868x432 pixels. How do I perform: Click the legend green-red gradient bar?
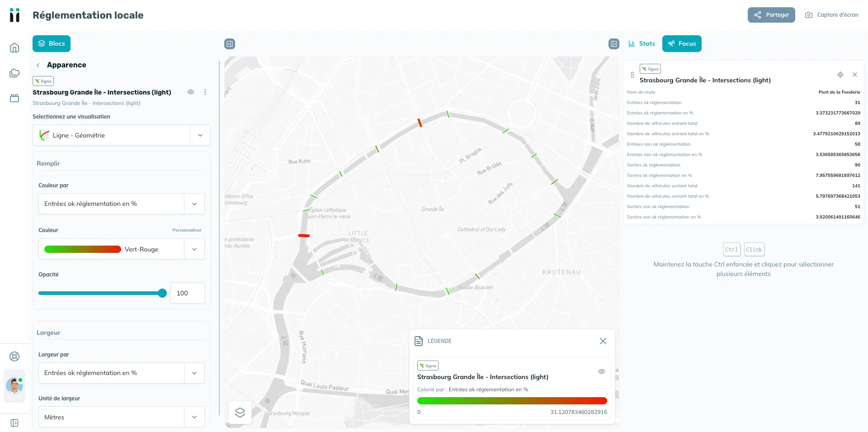[x=512, y=401]
